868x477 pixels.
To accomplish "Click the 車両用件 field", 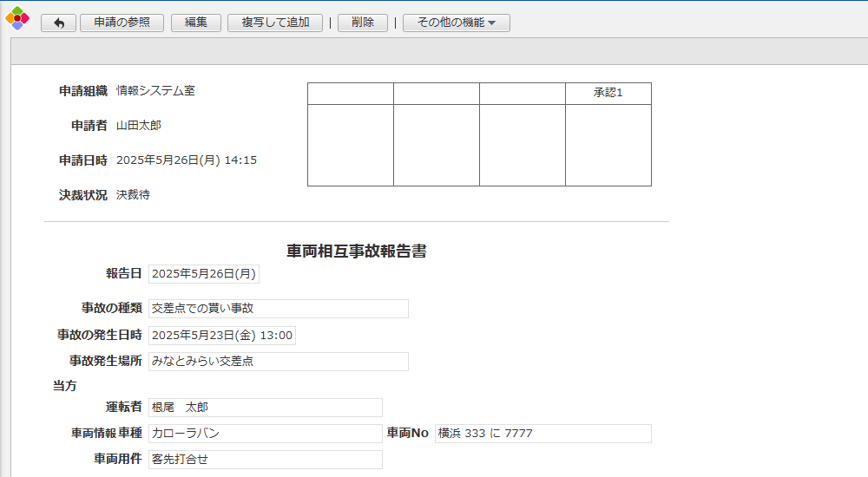I will [265, 460].
